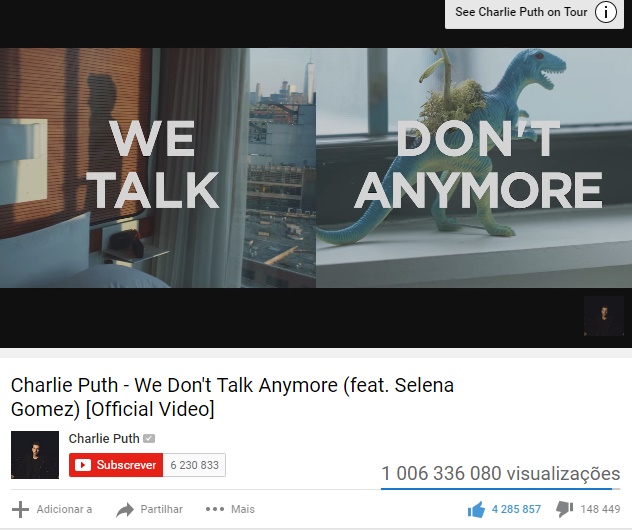The height and width of the screenshot is (530, 632).
Task: Click the Adicionar a label
Action: pos(64,509)
